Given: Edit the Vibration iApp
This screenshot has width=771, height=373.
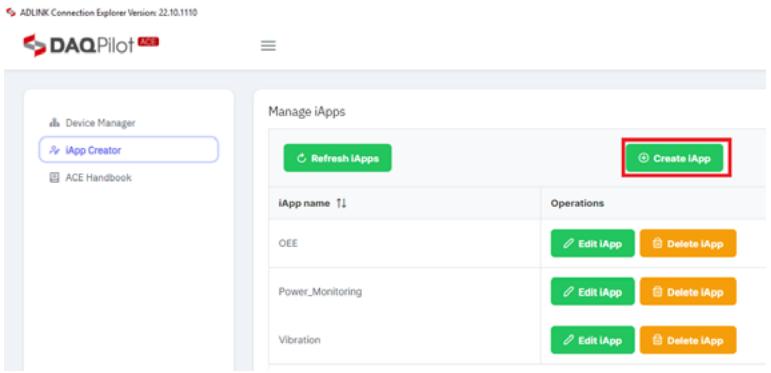Looking at the screenshot, I should pos(593,340).
